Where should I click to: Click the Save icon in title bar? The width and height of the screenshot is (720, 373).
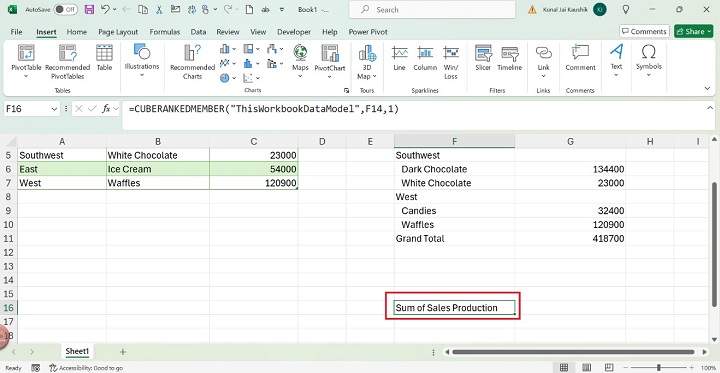pos(89,9)
